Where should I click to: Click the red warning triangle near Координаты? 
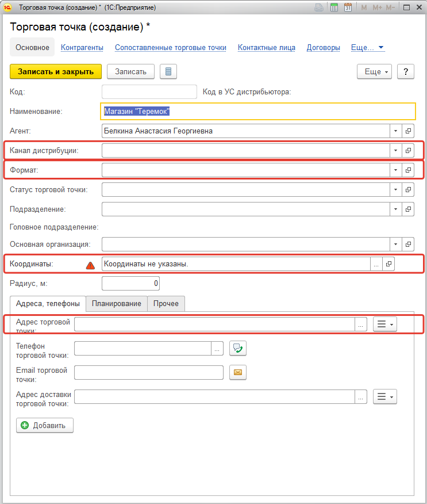pyautogui.click(x=91, y=265)
